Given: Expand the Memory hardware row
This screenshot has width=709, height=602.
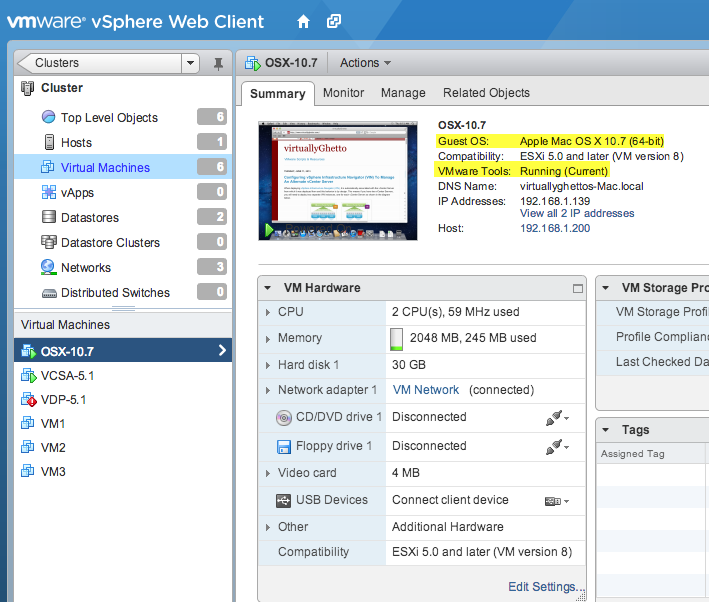Looking at the screenshot, I should tap(268, 339).
